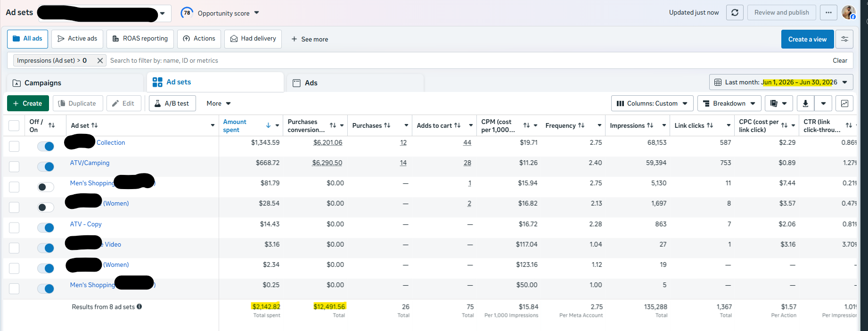Click the Opportunity score 78 circle

(187, 13)
